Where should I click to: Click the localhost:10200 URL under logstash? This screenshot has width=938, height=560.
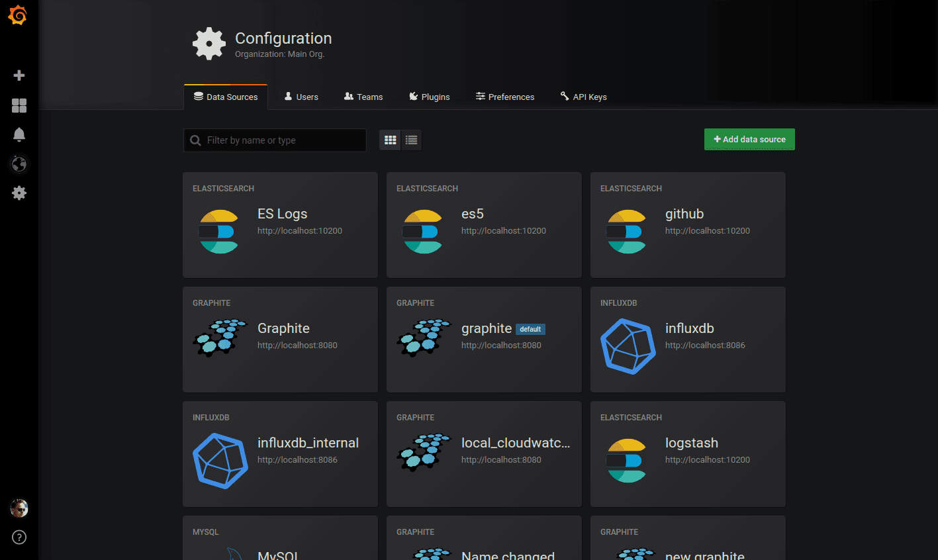tap(708, 460)
